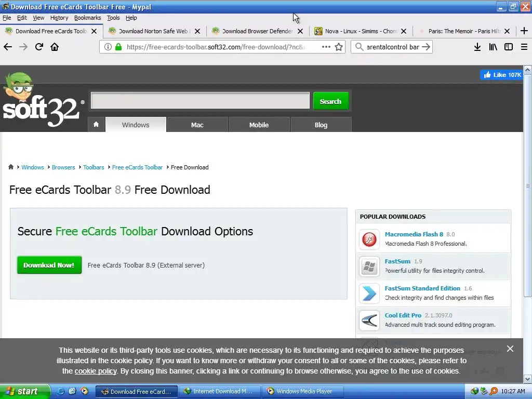Follow Free eCards Toolbar breadcrumb link

137,167
